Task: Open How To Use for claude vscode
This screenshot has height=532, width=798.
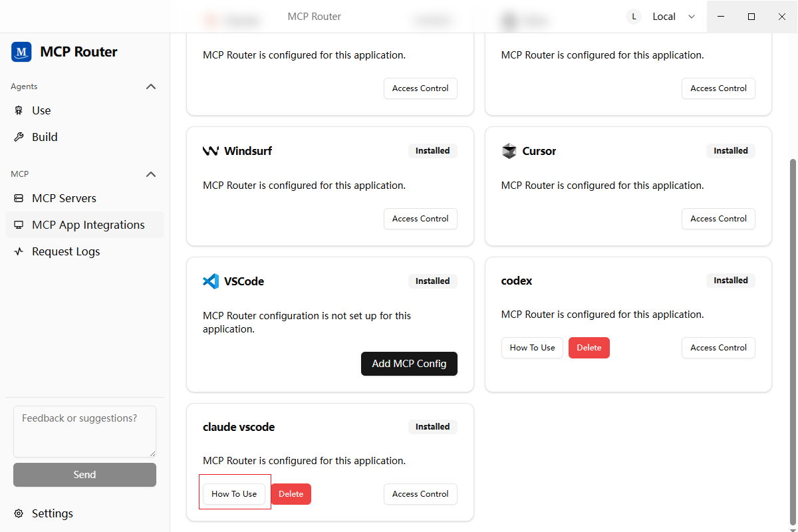Action: tap(234, 494)
